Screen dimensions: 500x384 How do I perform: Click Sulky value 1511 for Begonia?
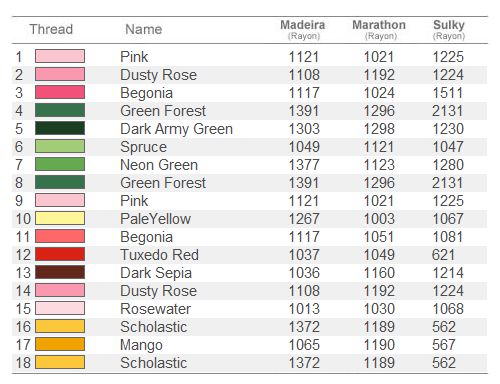(448, 93)
